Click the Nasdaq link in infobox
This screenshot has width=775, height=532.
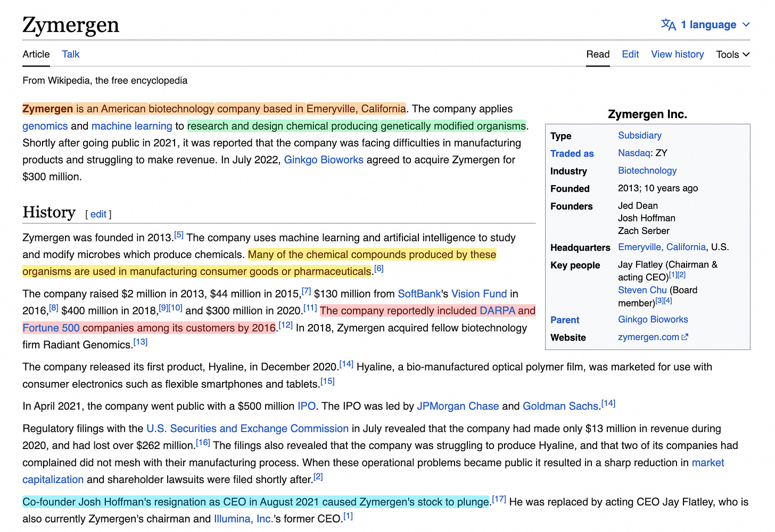tap(634, 153)
